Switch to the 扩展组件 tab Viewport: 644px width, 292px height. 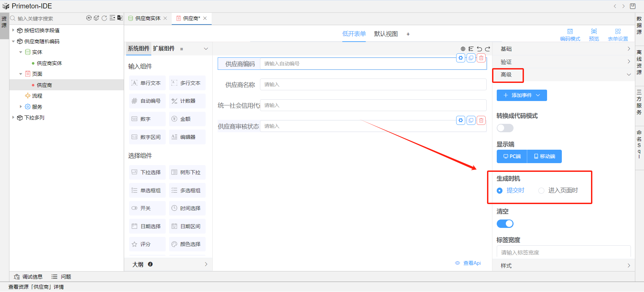point(164,49)
